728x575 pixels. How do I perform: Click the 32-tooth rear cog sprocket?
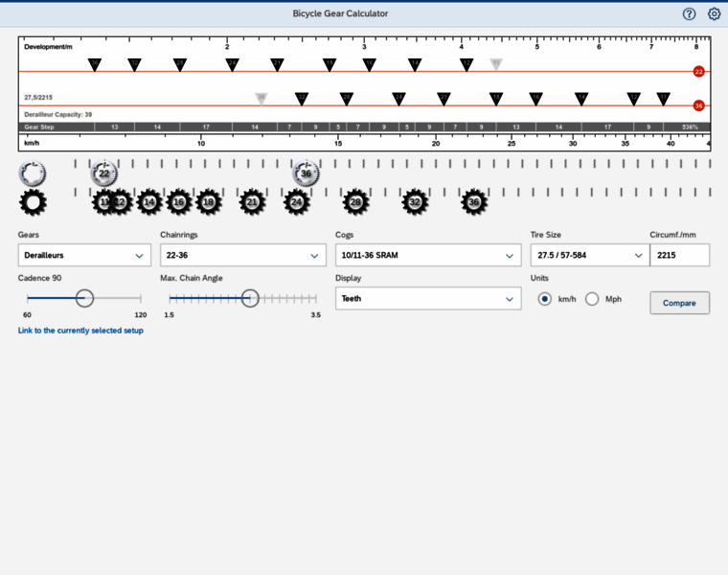(415, 202)
